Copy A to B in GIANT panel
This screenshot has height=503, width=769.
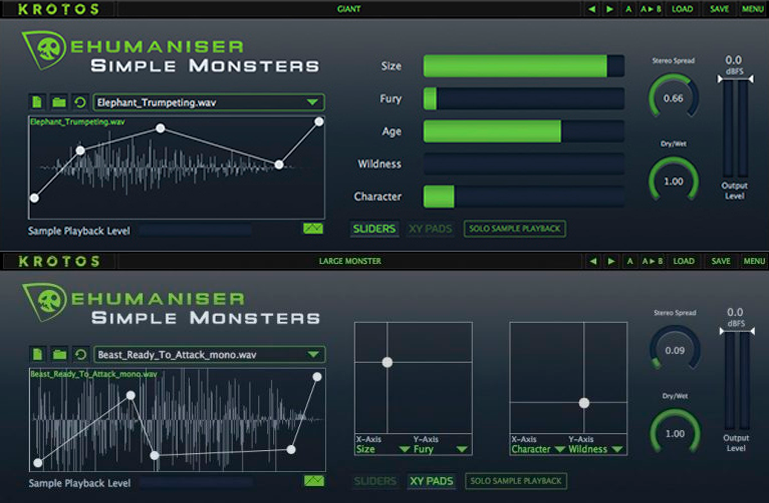(x=651, y=9)
